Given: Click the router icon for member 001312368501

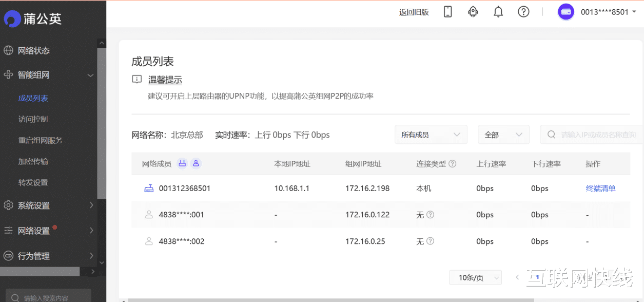Looking at the screenshot, I should click(148, 188).
